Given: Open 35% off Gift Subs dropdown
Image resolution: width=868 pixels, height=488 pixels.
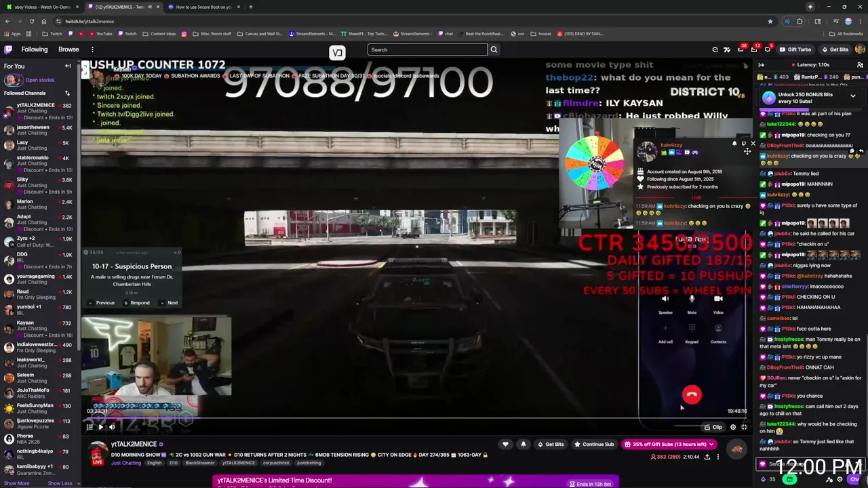Looking at the screenshot, I should tap(669, 445).
